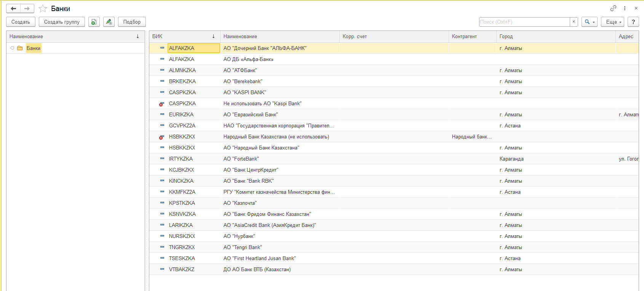Select АО "Евразийский Банк" row
The image size is (644, 291).
[x=394, y=114]
